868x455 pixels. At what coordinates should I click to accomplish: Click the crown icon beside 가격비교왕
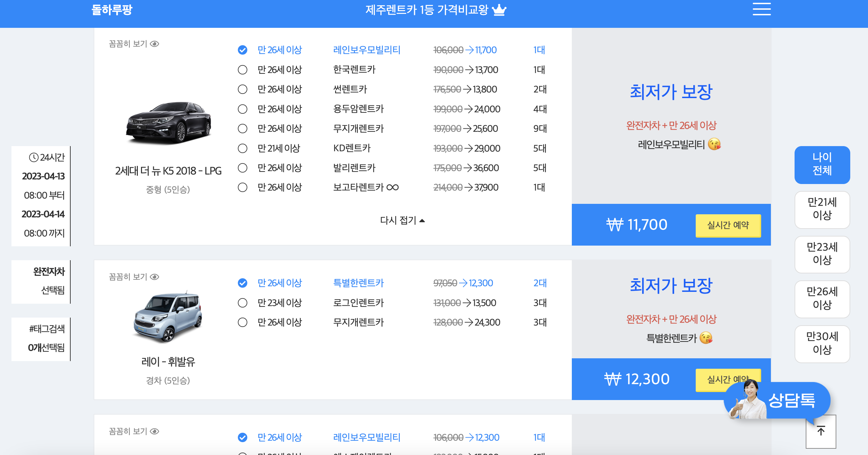coord(499,9)
